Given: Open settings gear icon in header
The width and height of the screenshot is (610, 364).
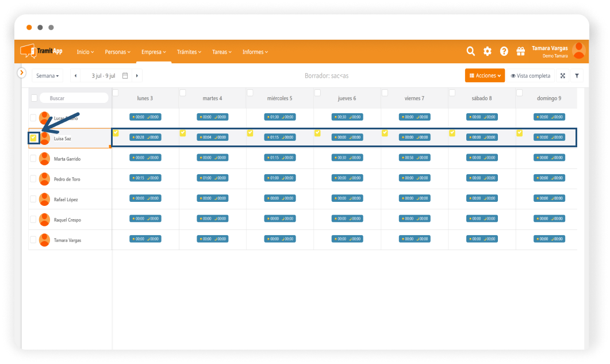Looking at the screenshot, I should 487,51.
